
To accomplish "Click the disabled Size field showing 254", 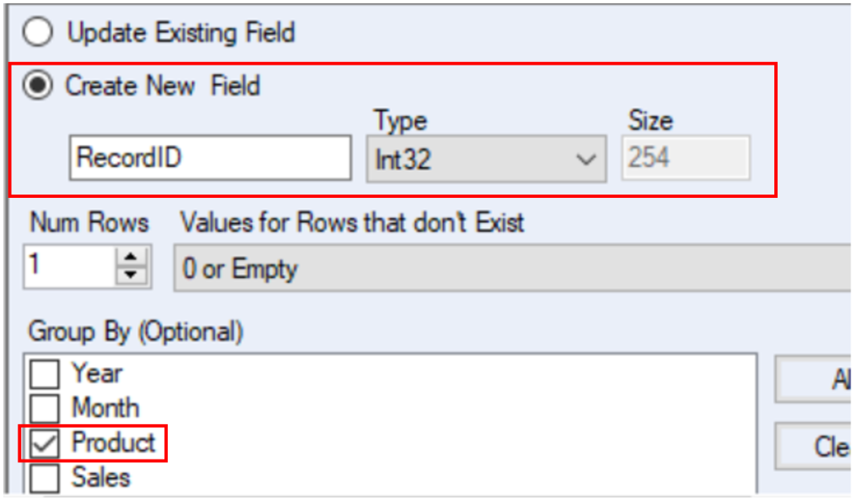I will coord(685,158).
